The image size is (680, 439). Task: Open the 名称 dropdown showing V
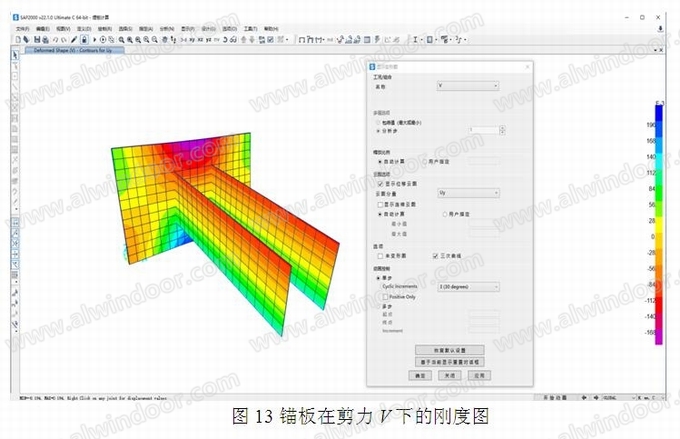467,87
